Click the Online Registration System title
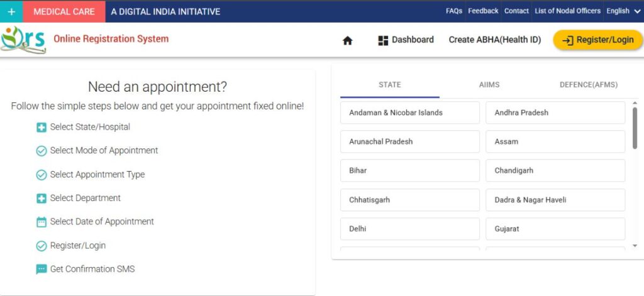The image size is (644, 296). [111, 39]
